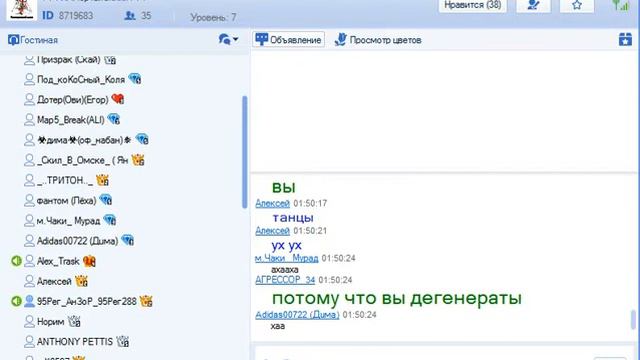
Task: Click the channel avatar picture
Action: (22, 9)
